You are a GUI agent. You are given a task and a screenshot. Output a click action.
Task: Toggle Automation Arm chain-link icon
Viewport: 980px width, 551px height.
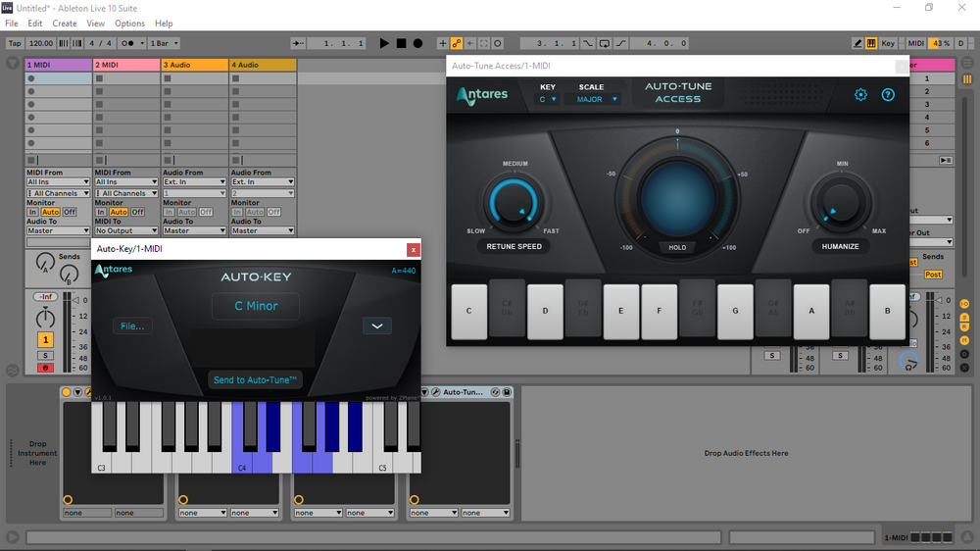click(x=457, y=43)
